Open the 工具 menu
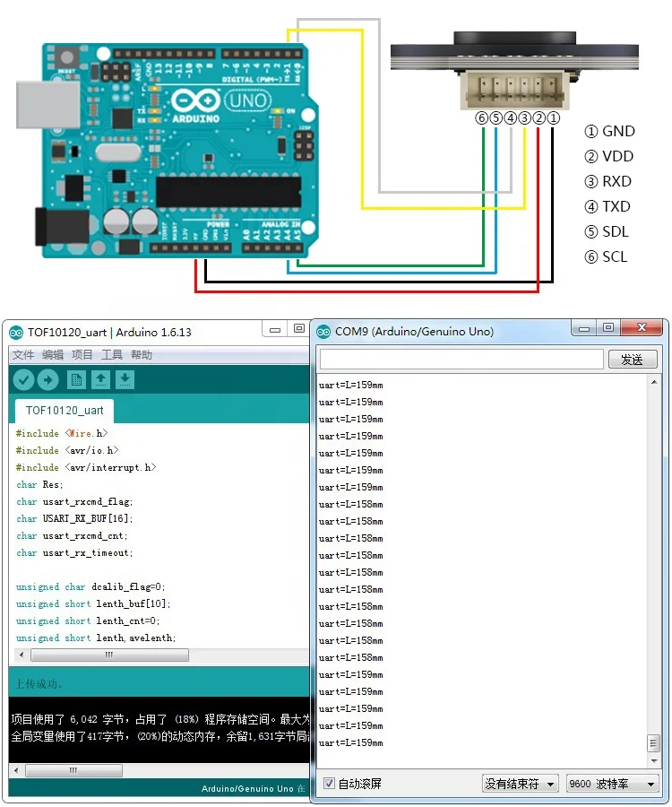The width and height of the screenshot is (672, 807). tap(111, 355)
